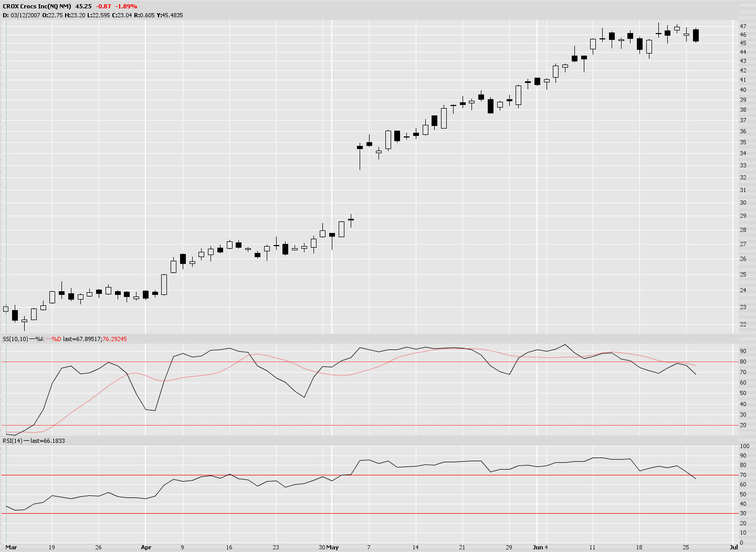The image size is (756, 552).
Task: Click the open value O:22.75
Action: point(52,15)
